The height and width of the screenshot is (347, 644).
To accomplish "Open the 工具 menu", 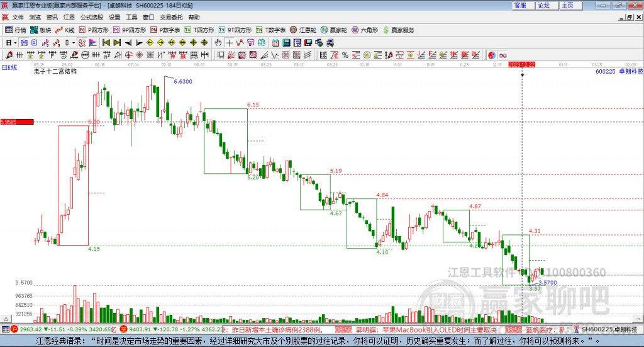I will pyautogui.click(x=131, y=17).
